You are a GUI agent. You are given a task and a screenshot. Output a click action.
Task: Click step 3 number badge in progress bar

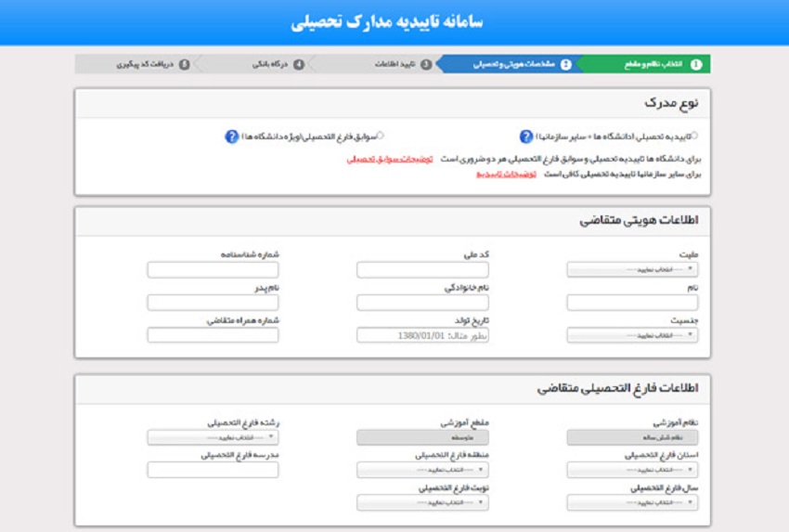pos(426,64)
